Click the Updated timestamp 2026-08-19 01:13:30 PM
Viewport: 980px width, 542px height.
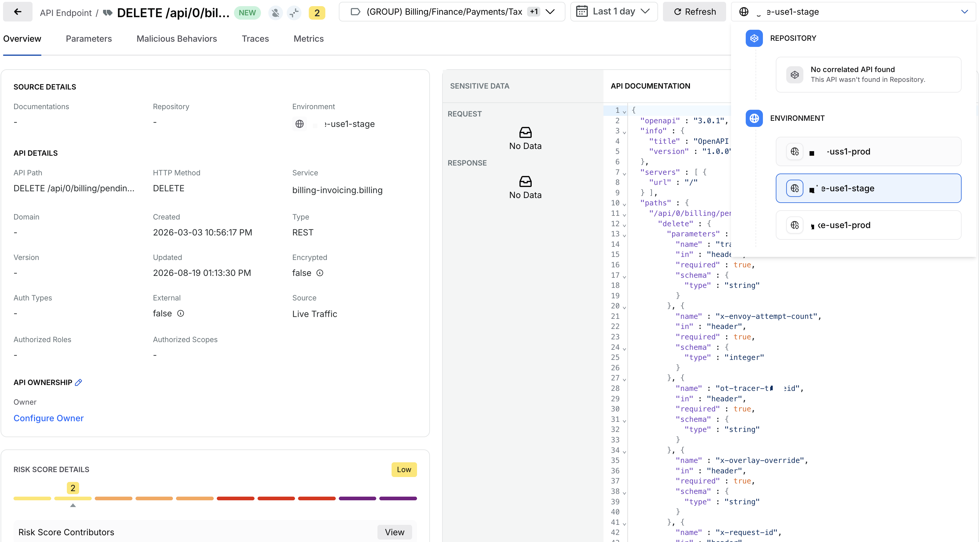coord(202,273)
